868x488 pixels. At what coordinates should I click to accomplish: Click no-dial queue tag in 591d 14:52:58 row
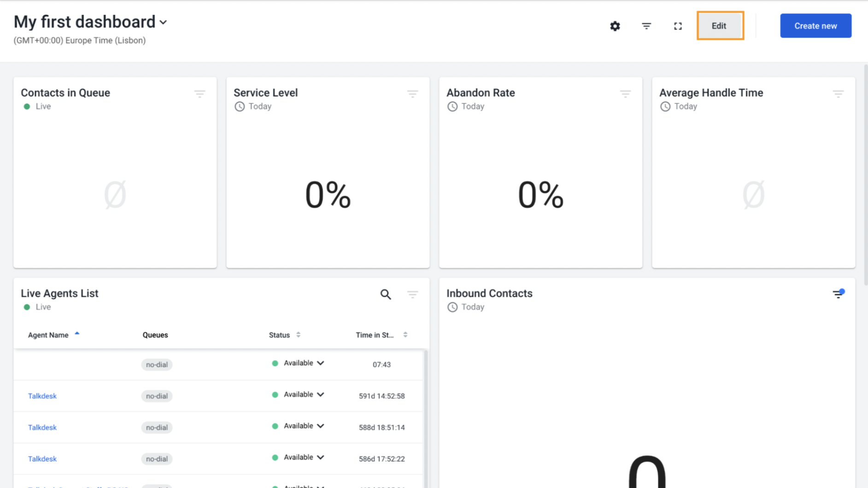click(157, 396)
